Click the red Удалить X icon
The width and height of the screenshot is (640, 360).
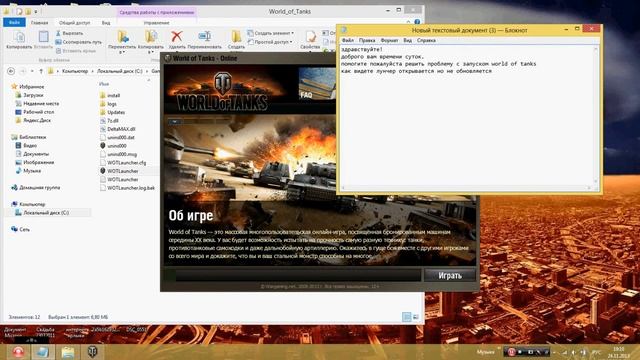(x=177, y=36)
